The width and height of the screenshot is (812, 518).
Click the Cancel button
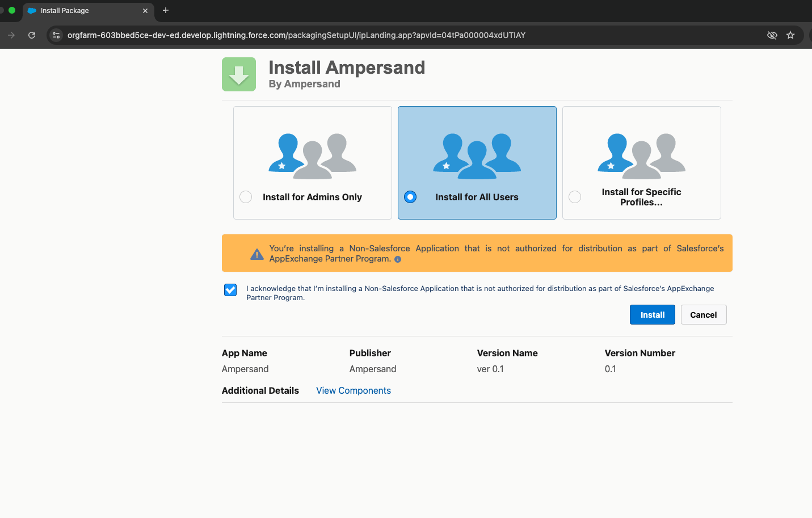pos(704,315)
